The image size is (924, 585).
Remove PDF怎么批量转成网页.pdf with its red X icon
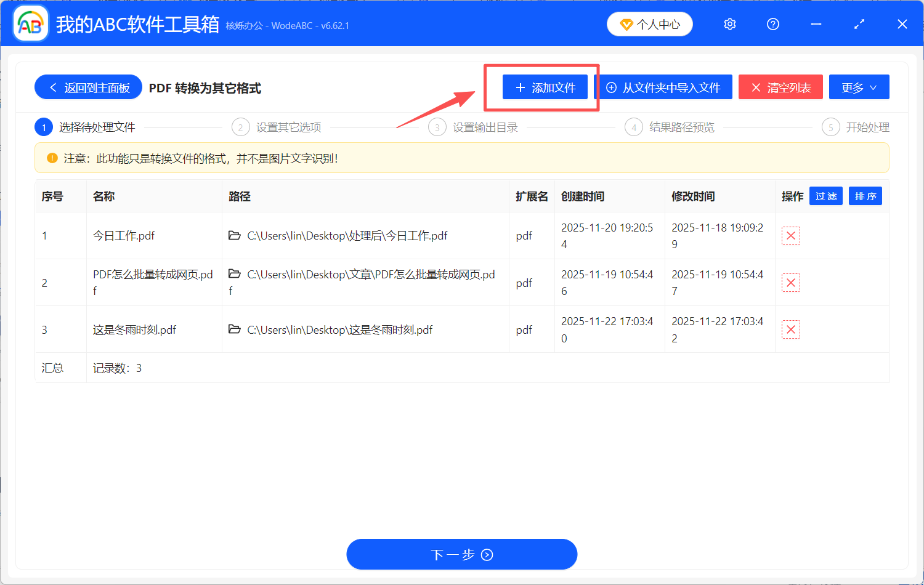pos(790,282)
